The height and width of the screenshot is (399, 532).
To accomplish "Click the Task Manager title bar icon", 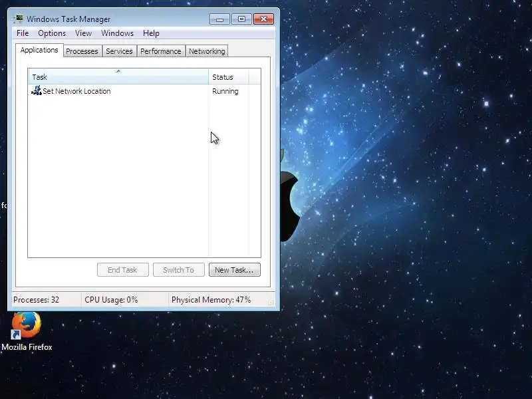I will click(19, 19).
